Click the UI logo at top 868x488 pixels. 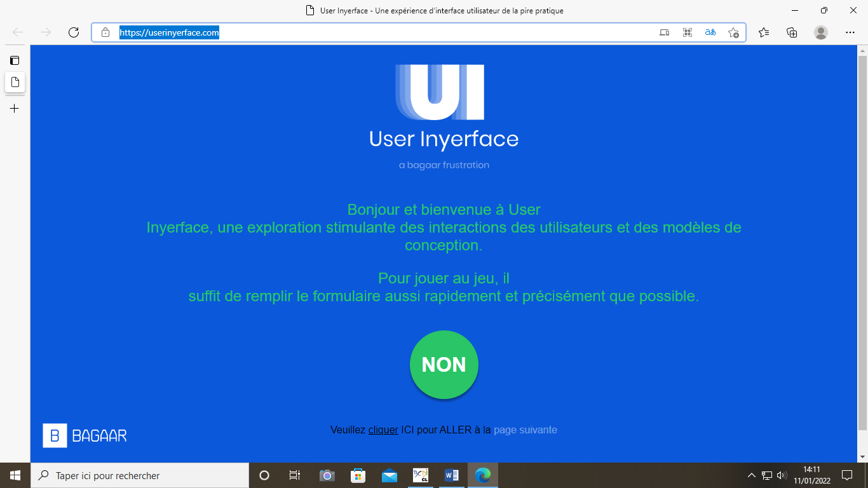coord(440,92)
